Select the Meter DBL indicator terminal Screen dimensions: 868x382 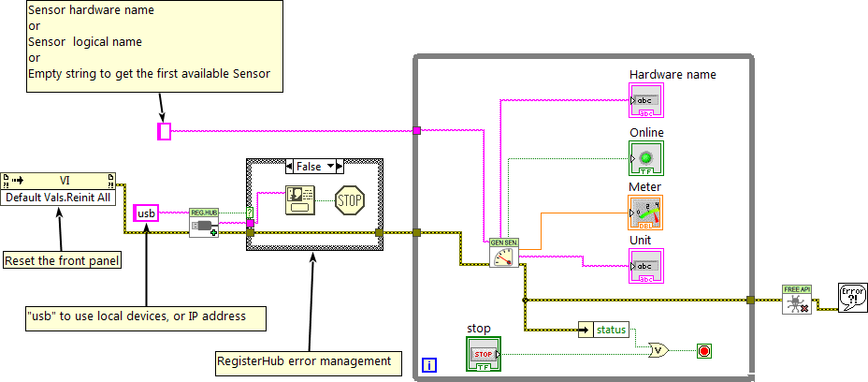[646, 213]
